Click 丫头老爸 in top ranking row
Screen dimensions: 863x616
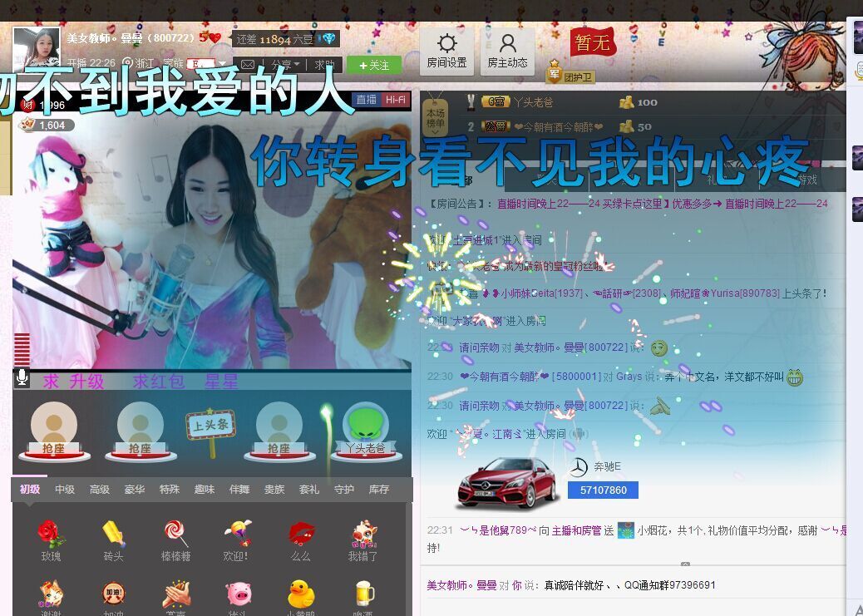pos(533,102)
